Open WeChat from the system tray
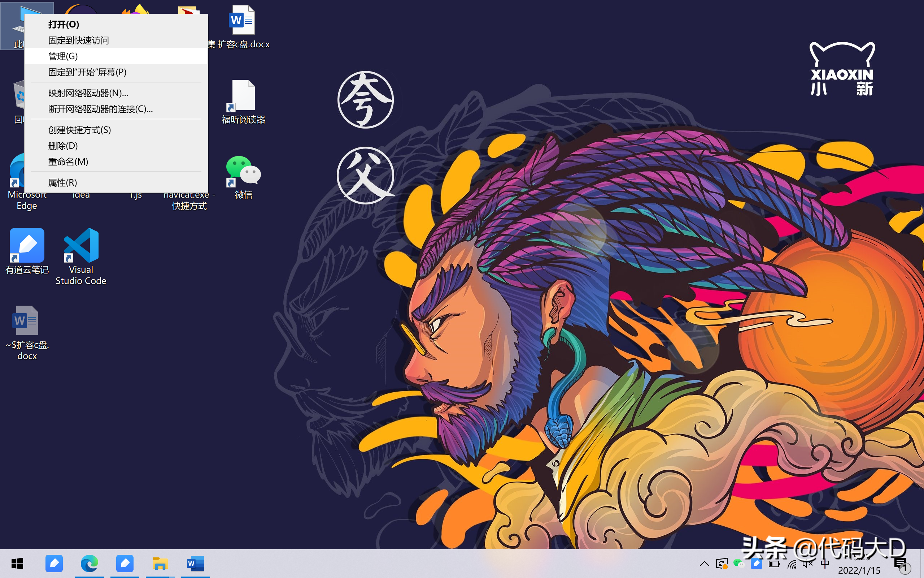The width and height of the screenshot is (924, 578). 739,564
